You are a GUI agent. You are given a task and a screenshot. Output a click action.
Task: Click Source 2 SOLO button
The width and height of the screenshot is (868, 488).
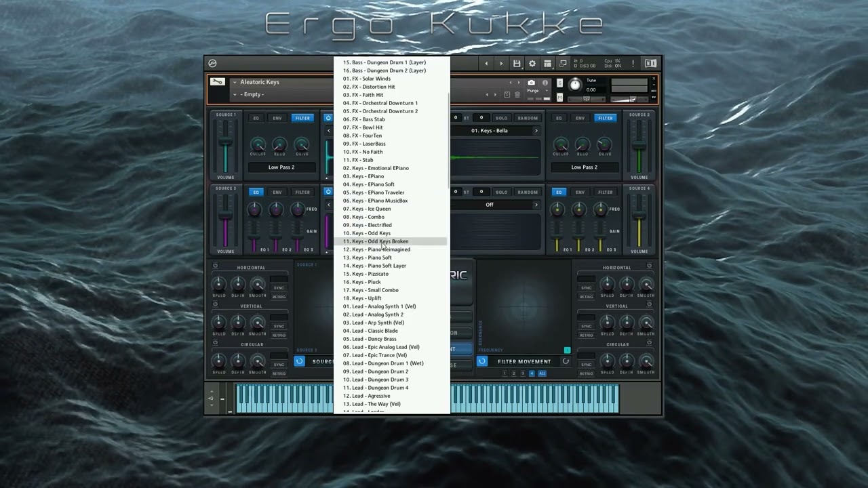501,118
